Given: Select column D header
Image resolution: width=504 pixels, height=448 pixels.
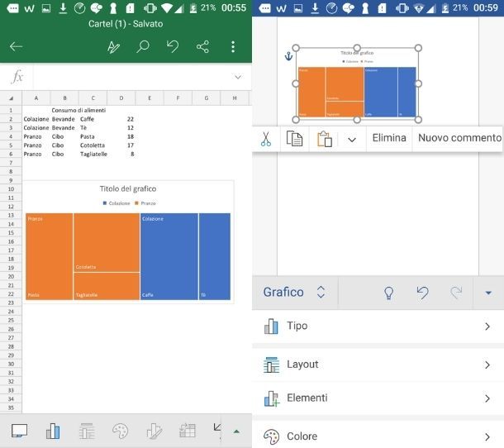Looking at the screenshot, I should [121, 98].
